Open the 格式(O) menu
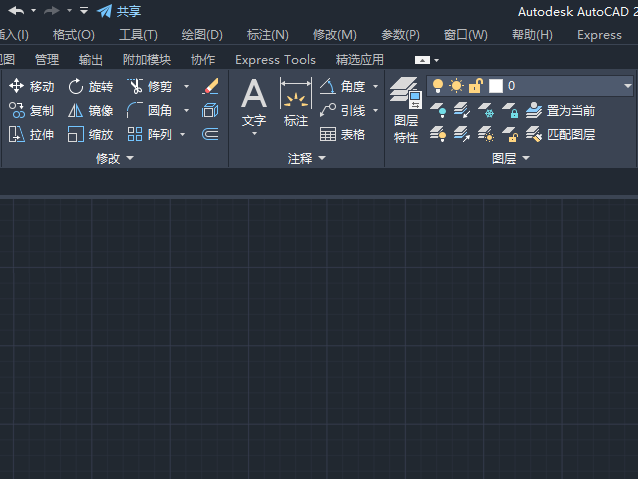Screen dimensions: 638x479 [x=74, y=35]
